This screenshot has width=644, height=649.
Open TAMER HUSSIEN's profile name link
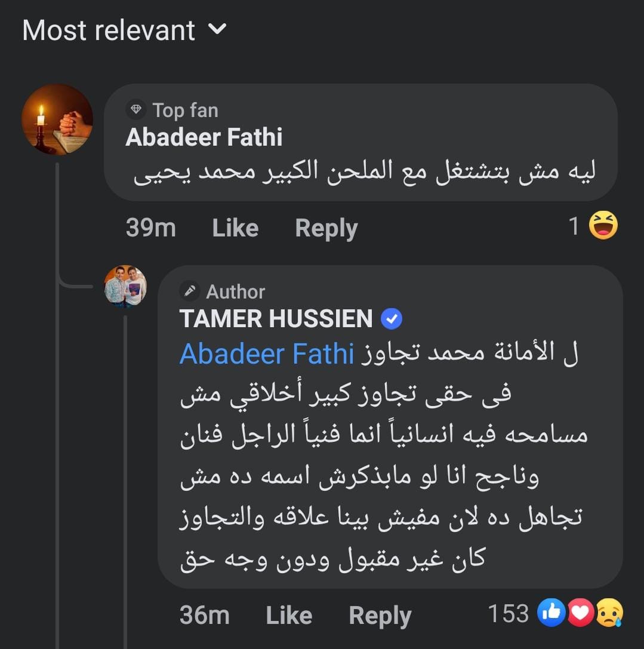[276, 319]
